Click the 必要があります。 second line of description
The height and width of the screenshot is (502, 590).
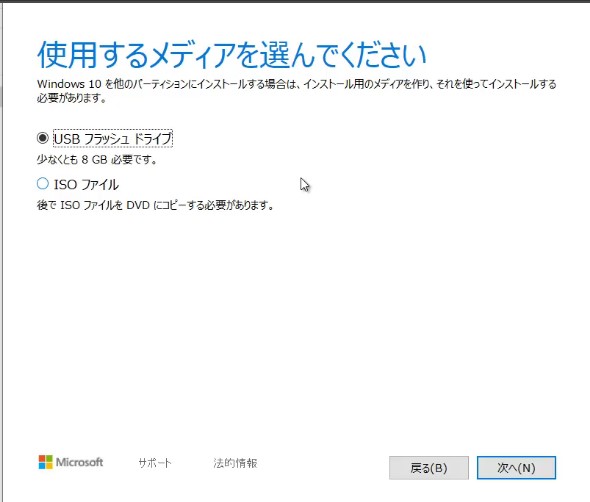pyautogui.click(x=71, y=98)
